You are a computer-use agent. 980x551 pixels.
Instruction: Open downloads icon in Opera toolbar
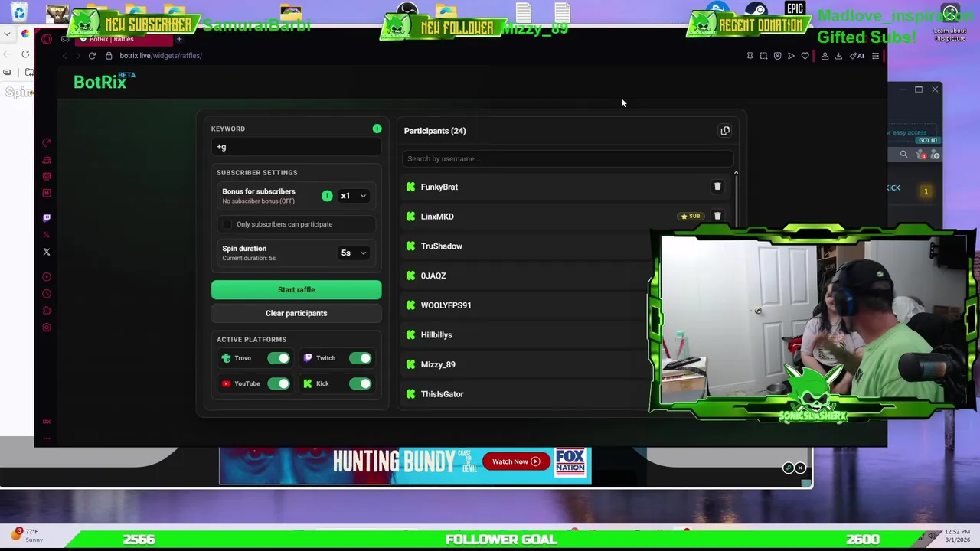[838, 56]
